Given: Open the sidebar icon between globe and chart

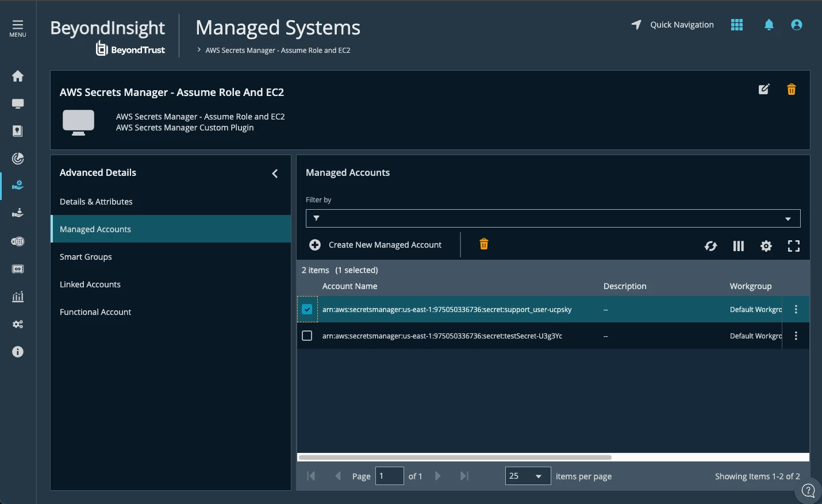Looking at the screenshot, I should coord(18,269).
